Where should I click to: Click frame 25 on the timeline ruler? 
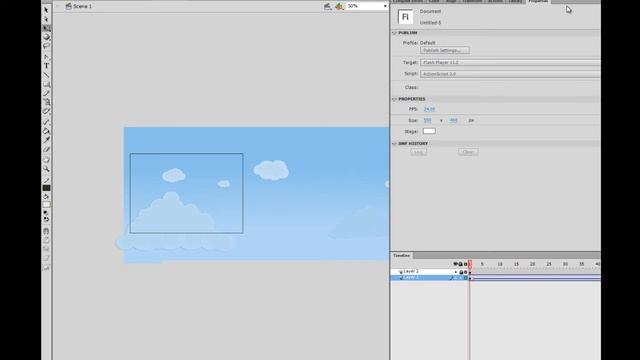[x=548, y=264]
